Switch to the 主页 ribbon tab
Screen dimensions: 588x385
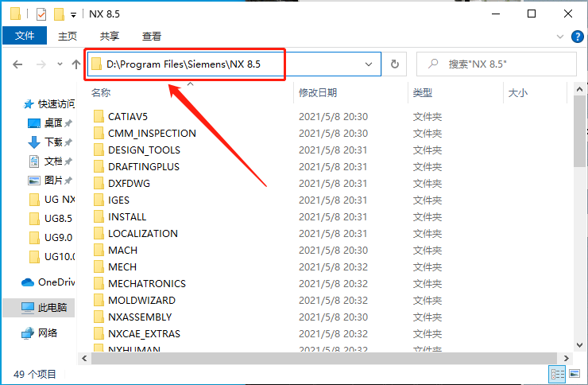coord(68,36)
